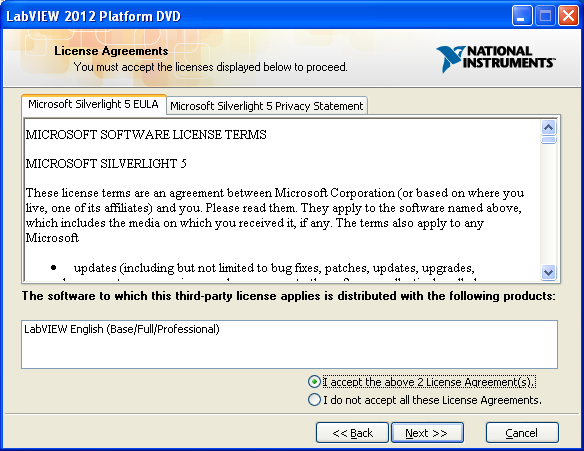Click the 'MICROSOFT SOFTWARE LICENSE TERMS' heading
Screen dimensions: 584x451
146,134
